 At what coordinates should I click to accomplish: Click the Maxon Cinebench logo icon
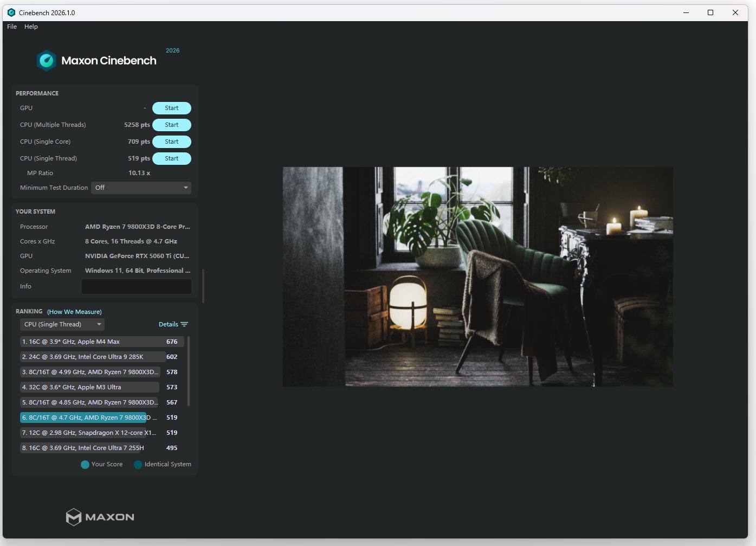(x=47, y=61)
